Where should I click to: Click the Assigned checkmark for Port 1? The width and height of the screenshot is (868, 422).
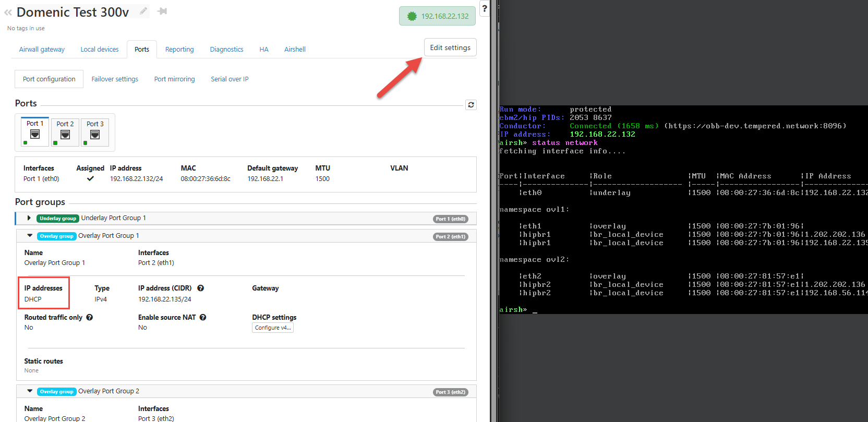(x=90, y=178)
